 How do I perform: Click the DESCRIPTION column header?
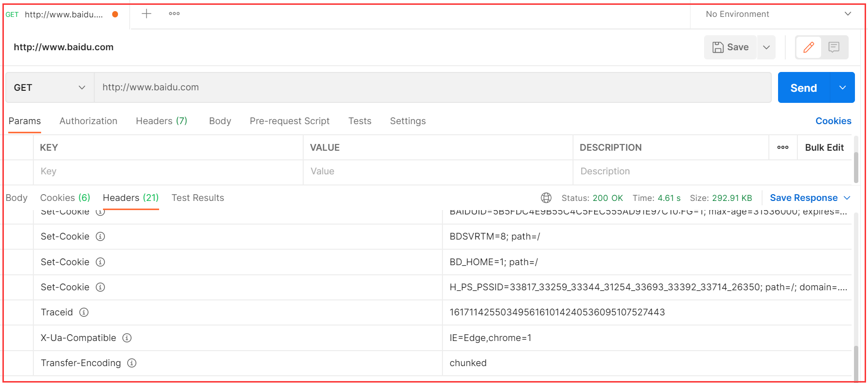tap(610, 147)
